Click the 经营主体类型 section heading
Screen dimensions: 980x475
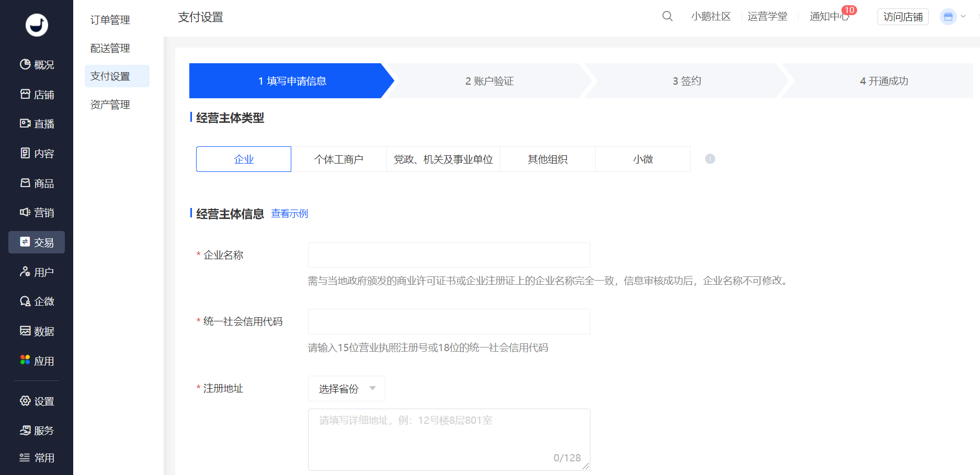230,118
